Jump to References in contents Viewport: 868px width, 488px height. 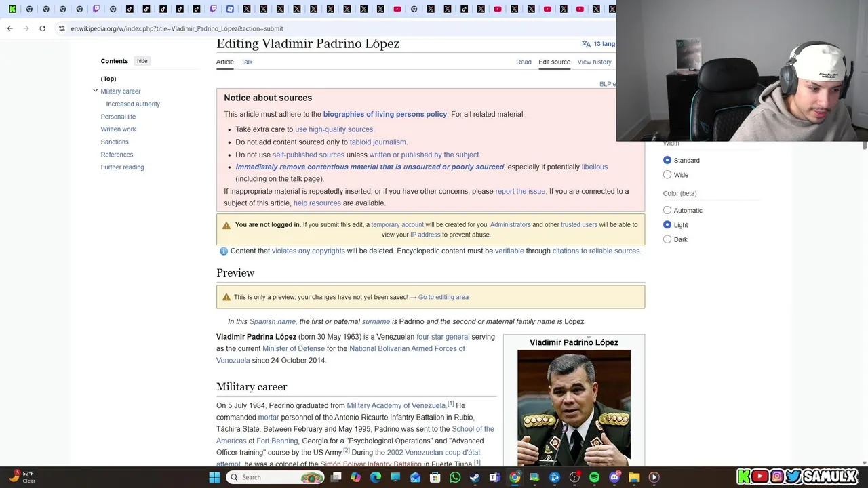tap(117, 155)
